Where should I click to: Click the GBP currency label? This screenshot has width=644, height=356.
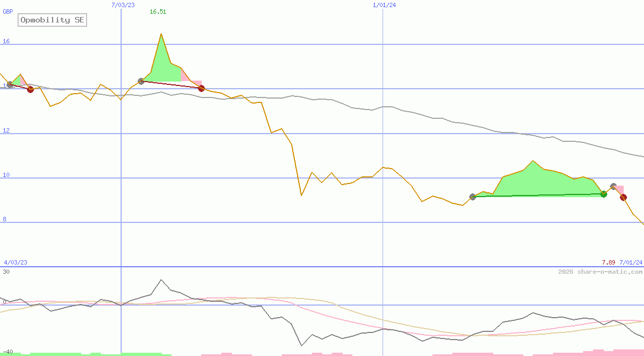pyautogui.click(x=8, y=12)
